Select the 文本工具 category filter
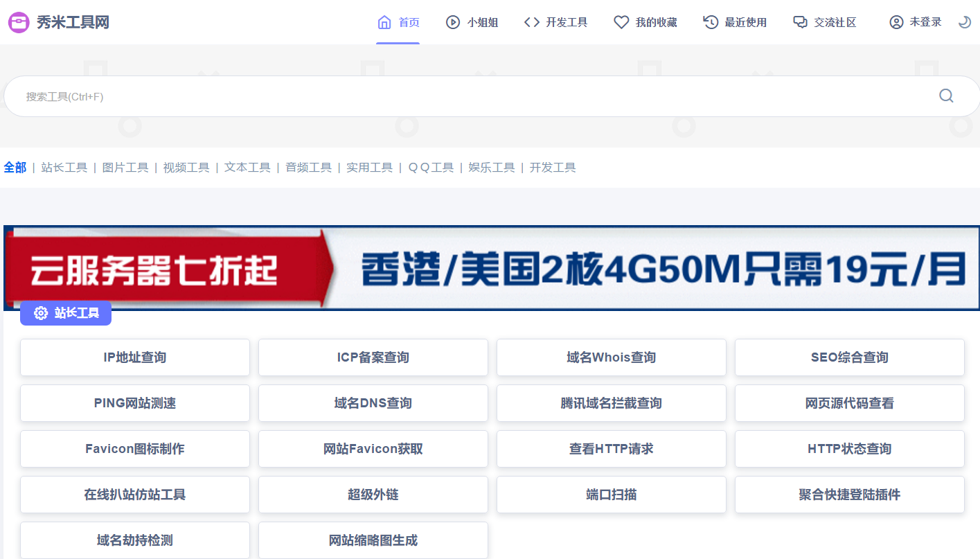Image resolution: width=980 pixels, height=559 pixels. click(247, 168)
